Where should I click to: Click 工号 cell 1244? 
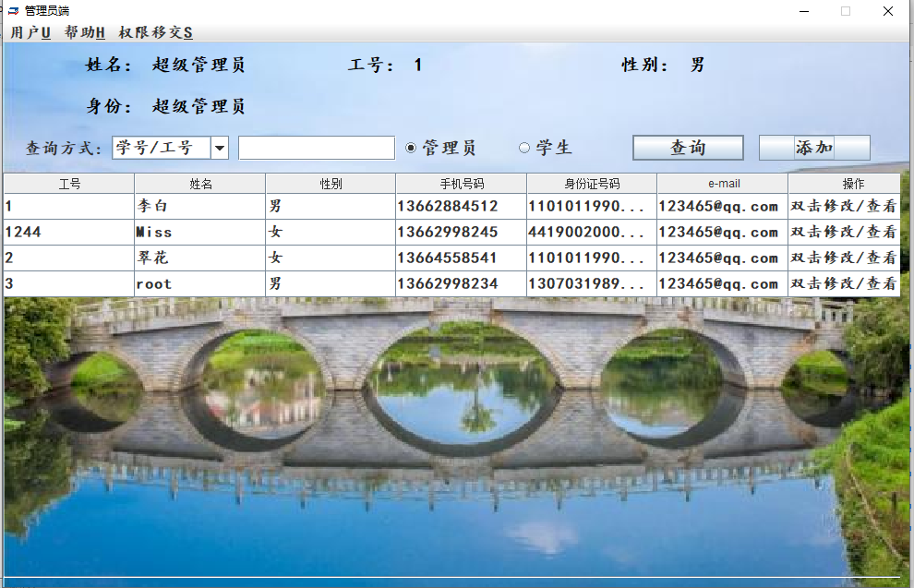point(69,232)
